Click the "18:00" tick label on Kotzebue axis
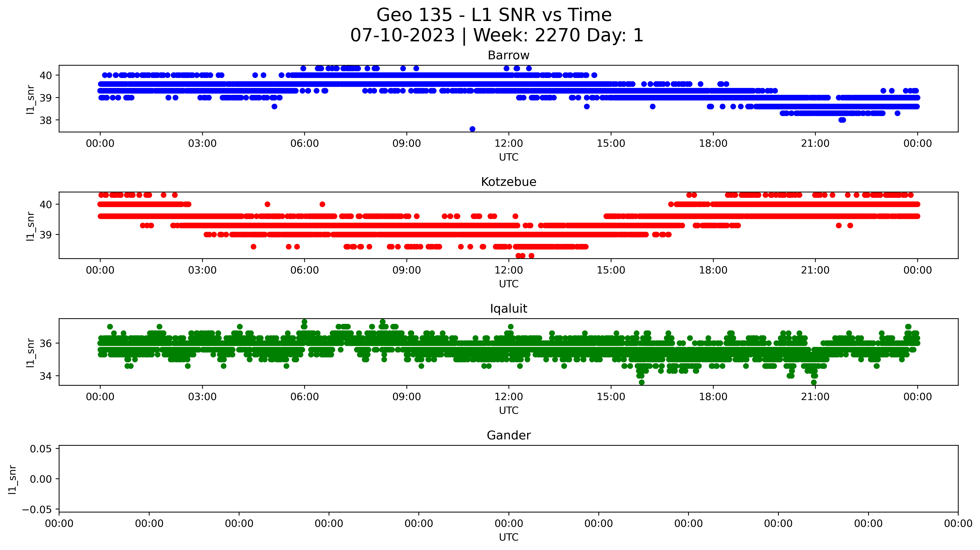 [x=713, y=271]
